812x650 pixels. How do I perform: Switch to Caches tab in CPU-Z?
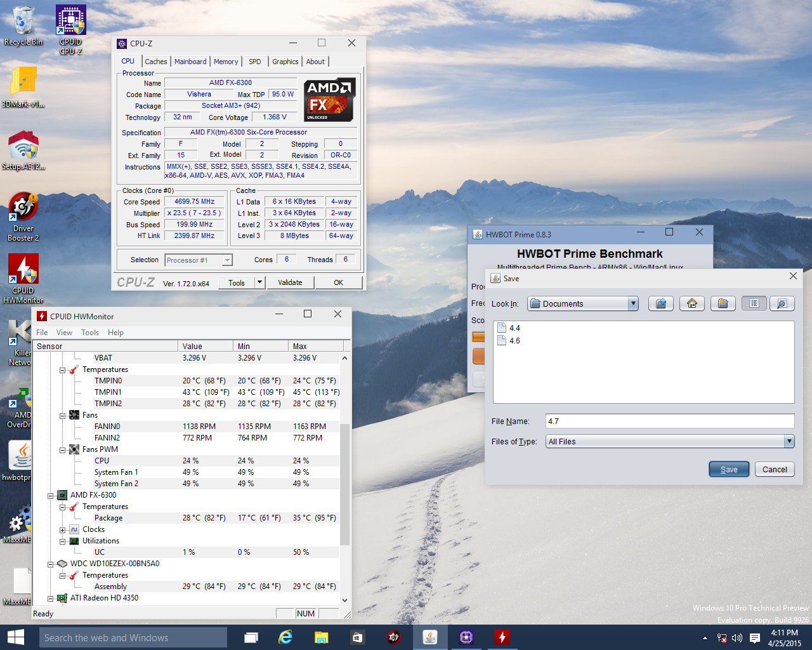coord(155,62)
